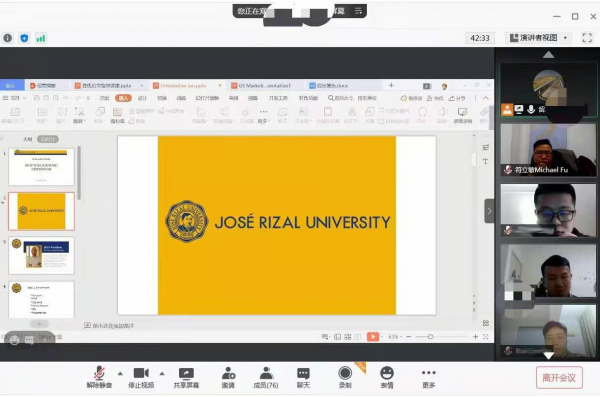
Task: Adjust the WPS zoom slider handle
Action: 430,337
